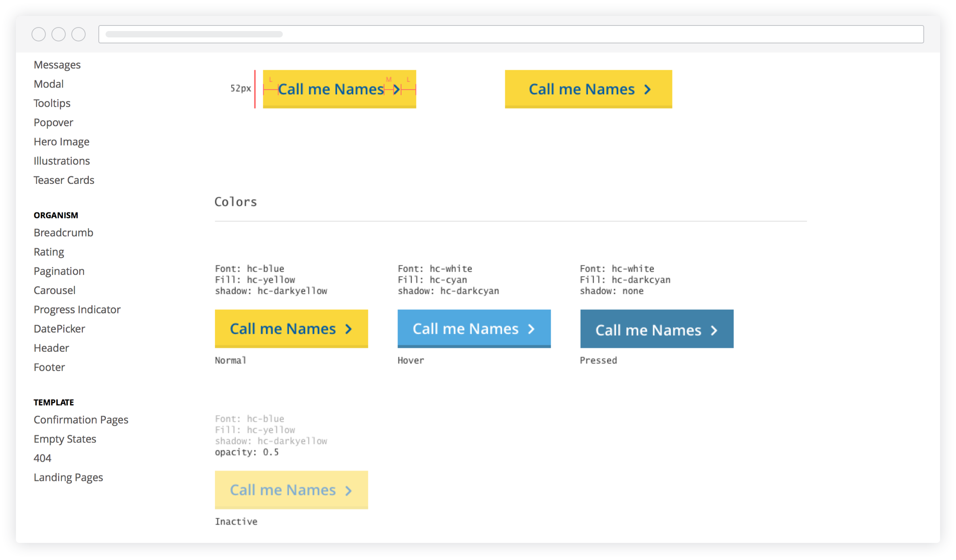Screen dimensions: 956x560
Task: Click the annotated 'Call me Names' button top-left
Action: [x=339, y=88]
